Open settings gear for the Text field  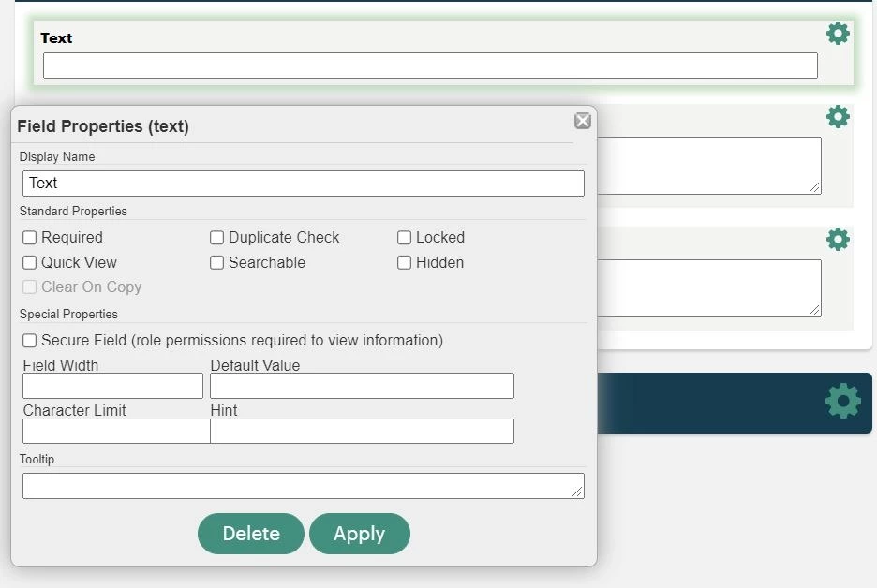(838, 34)
